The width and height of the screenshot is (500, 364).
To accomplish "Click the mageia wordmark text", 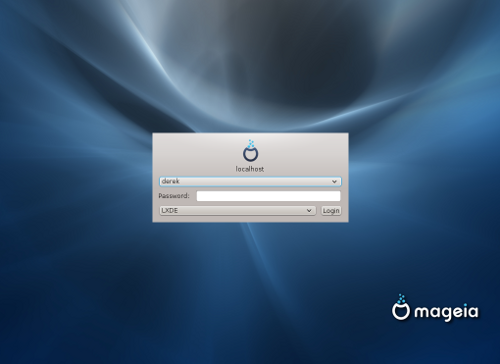I will (446, 312).
